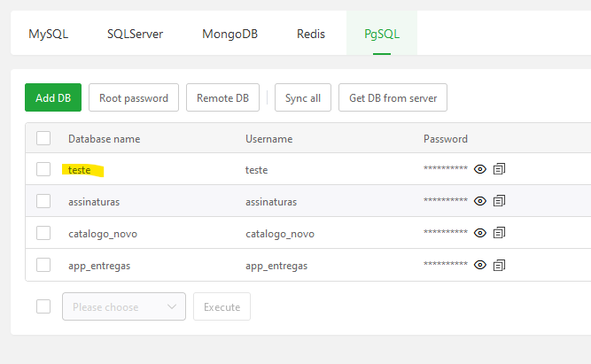Viewport: 591px width, 364px height.
Task: Switch to the MySQL tab
Action: (48, 35)
